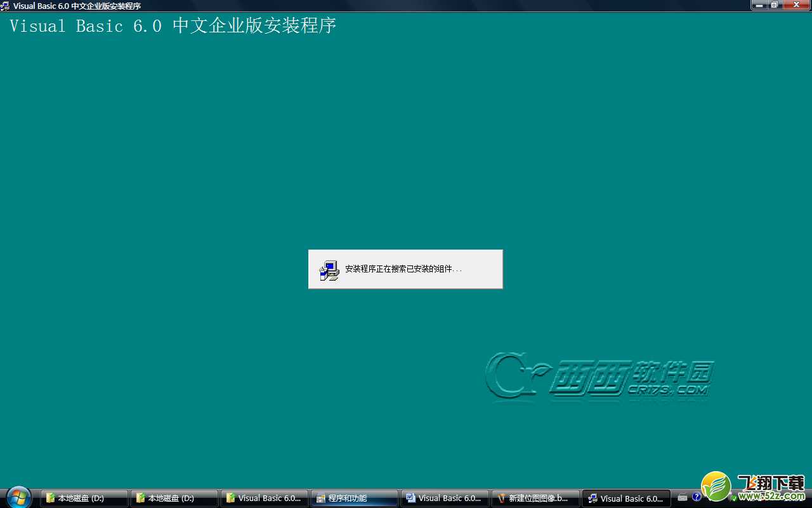
Task: Minimize the Visual Basic setup window
Action: 759,4
